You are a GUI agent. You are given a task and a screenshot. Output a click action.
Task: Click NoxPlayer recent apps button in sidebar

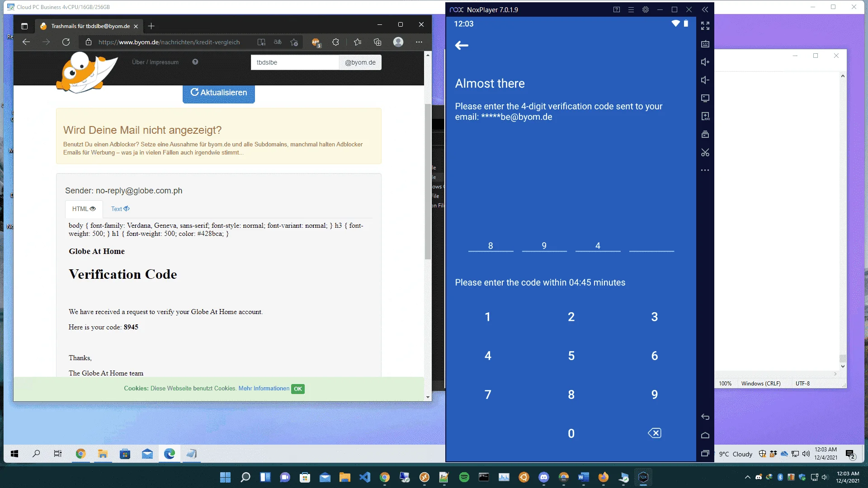[x=705, y=453]
